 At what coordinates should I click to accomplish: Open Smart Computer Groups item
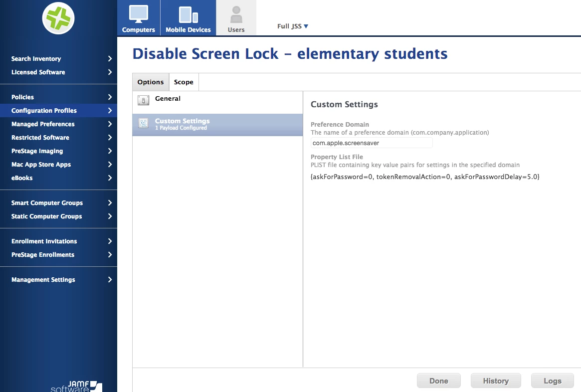(47, 203)
